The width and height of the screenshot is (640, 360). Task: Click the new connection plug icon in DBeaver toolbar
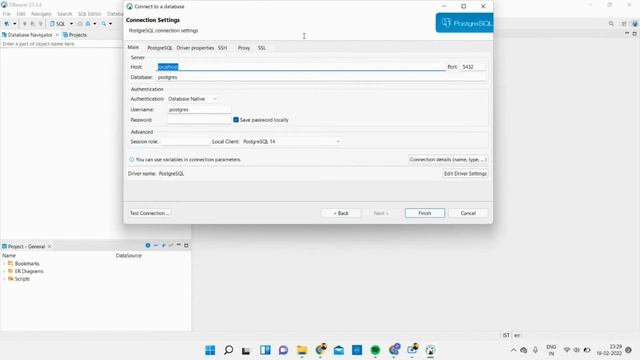tap(7, 24)
